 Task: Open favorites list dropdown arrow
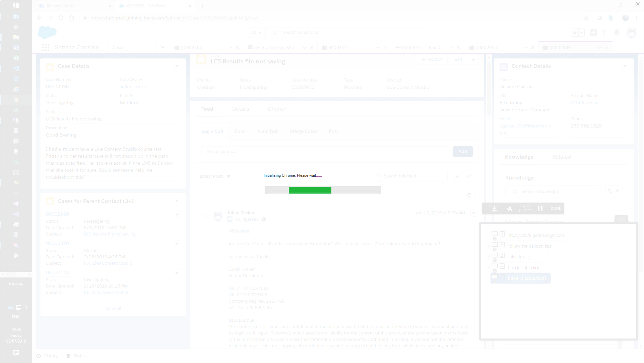pyautogui.click(x=582, y=33)
